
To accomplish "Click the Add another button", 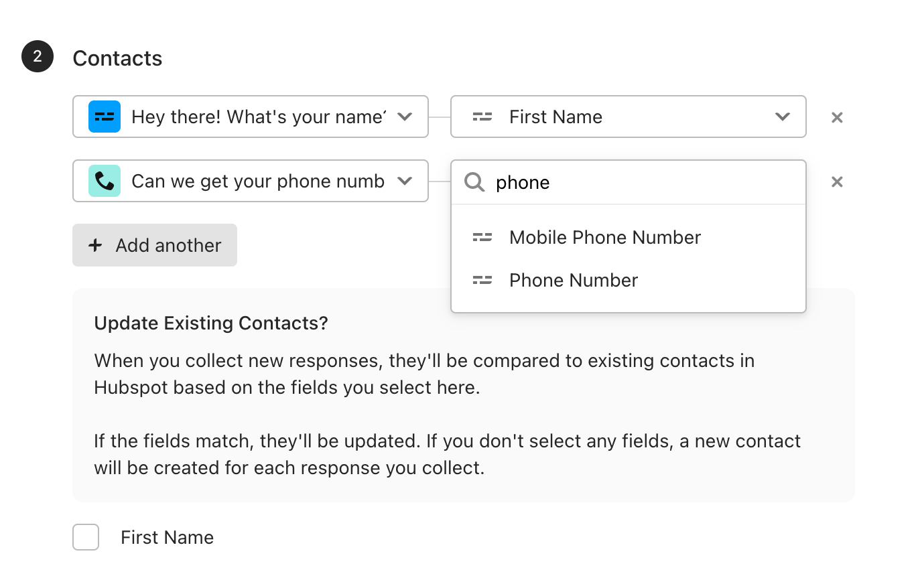I will click(155, 245).
